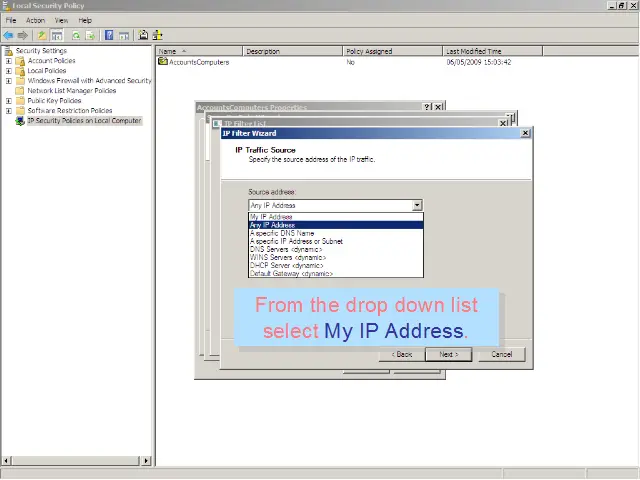Click the Cancel button in wizard

[501, 354]
